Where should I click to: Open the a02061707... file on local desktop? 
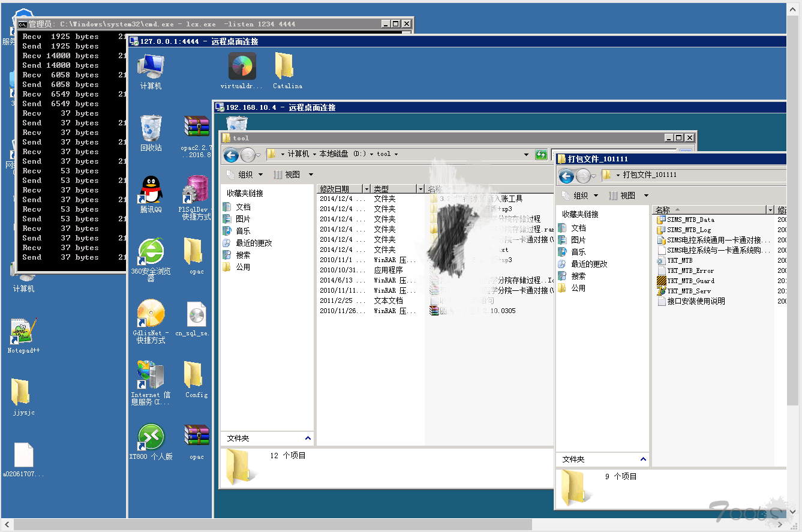click(x=24, y=460)
